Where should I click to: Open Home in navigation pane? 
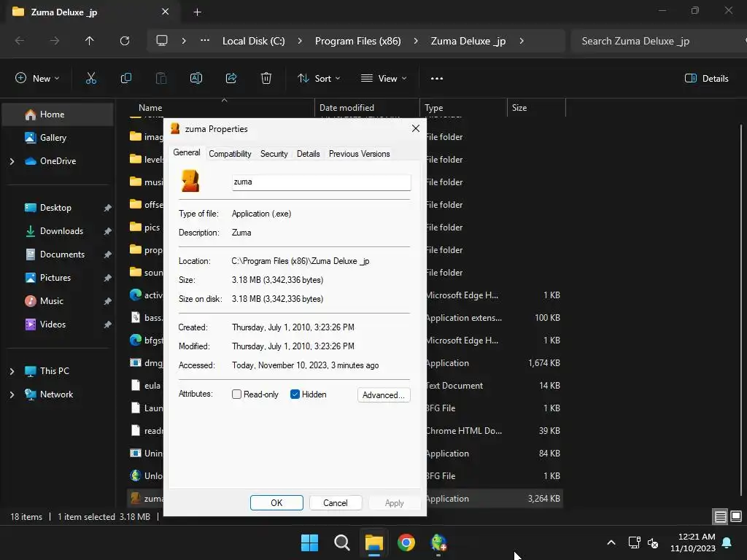58,114
